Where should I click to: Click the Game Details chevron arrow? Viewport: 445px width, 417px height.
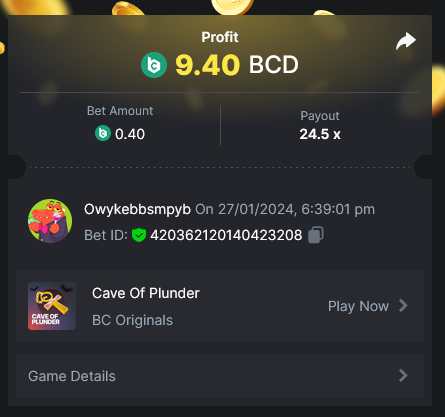click(403, 375)
